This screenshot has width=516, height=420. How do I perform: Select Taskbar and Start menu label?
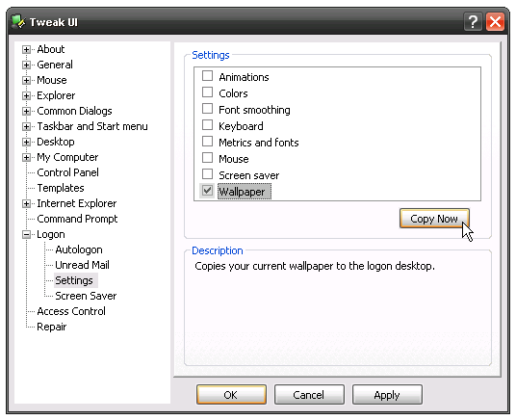click(x=92, y=126)
